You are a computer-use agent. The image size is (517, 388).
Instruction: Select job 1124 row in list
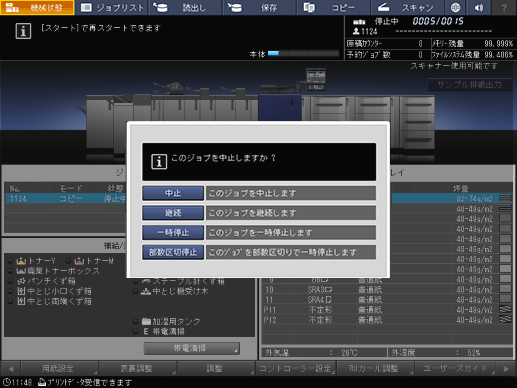(x=66, y=199)
